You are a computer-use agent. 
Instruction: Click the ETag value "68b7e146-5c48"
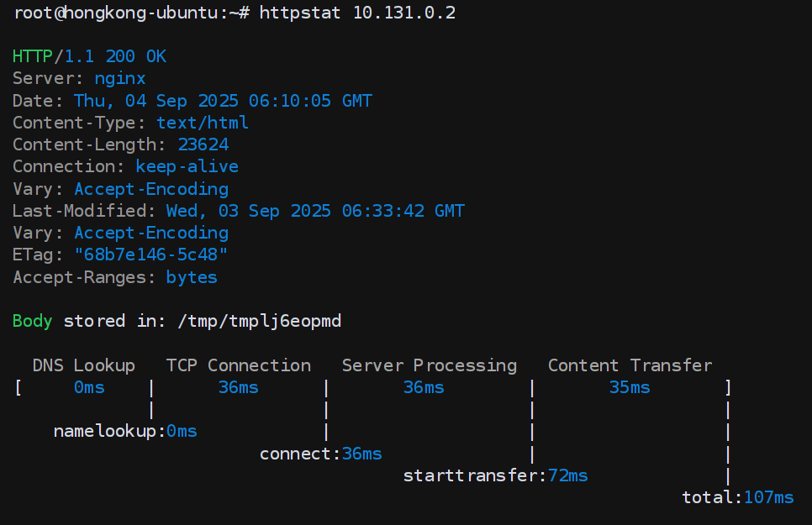151,255
